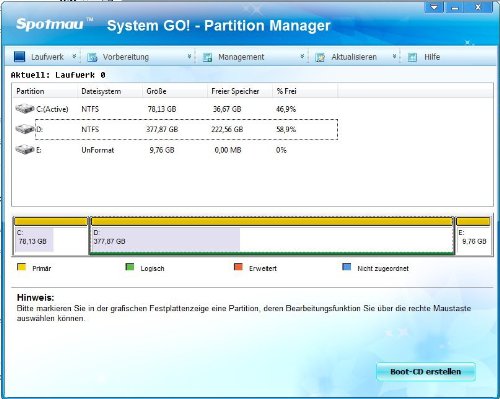Screen dimensions: 500x399
Task: Click the 36,67 GB free space cell
Action: point(227,109)
